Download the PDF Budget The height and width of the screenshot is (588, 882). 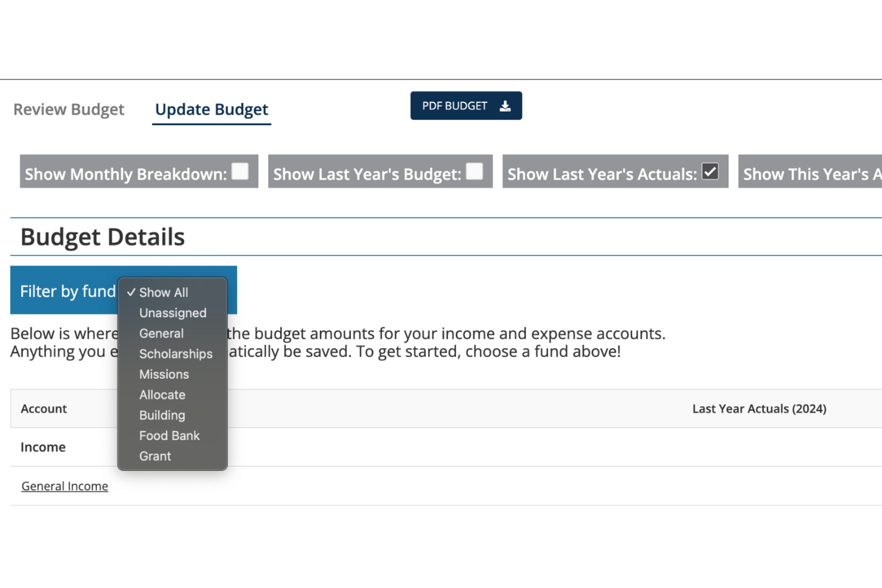[x=466, y=105]
